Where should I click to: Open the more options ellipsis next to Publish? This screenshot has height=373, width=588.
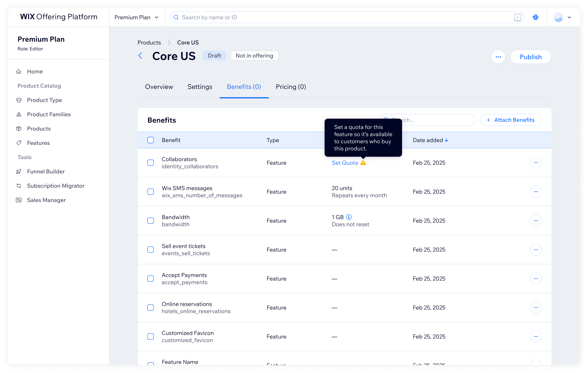pyautogui.click(x=498, y=57)
